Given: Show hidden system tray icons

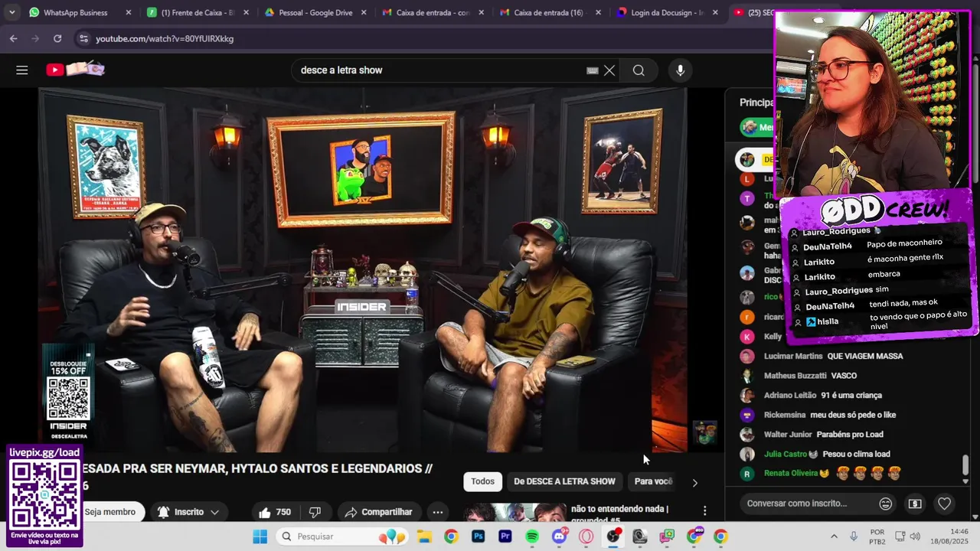Looking at the screenshot, I should 834,536.
